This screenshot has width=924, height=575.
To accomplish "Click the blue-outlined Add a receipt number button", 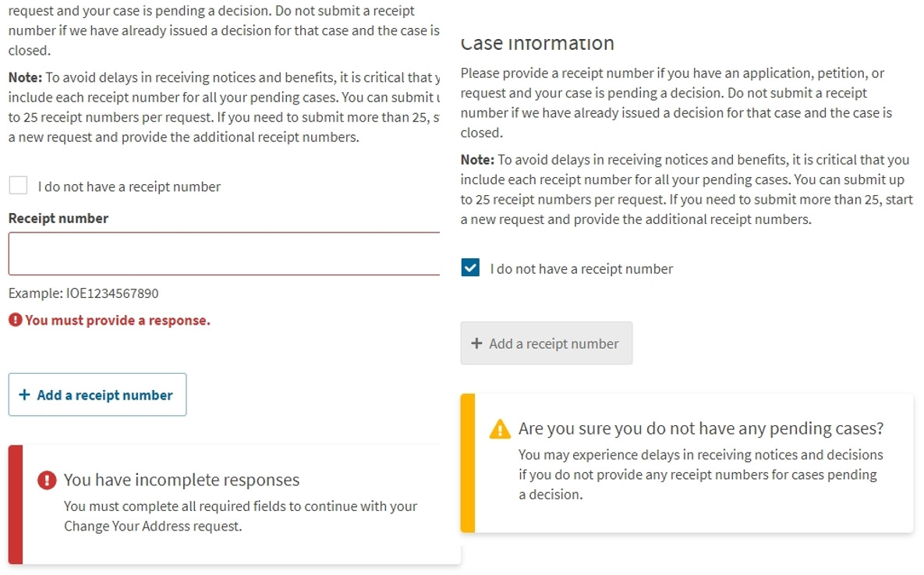I will (x=97, y=395).
